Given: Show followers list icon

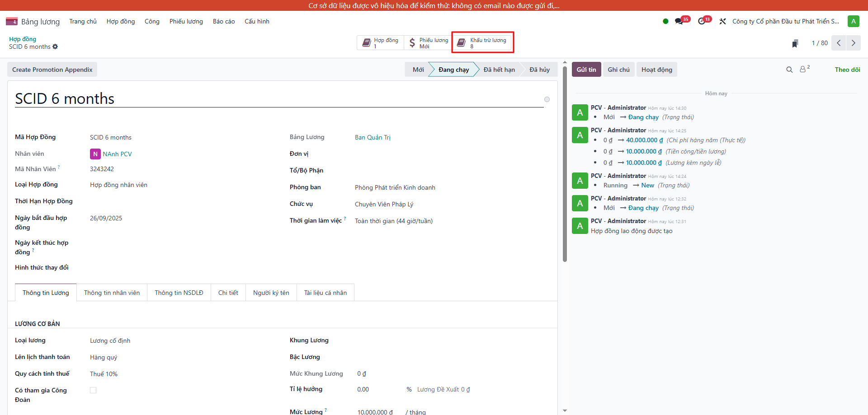Looking at the screenshot, I should click(x=804, y=69).
